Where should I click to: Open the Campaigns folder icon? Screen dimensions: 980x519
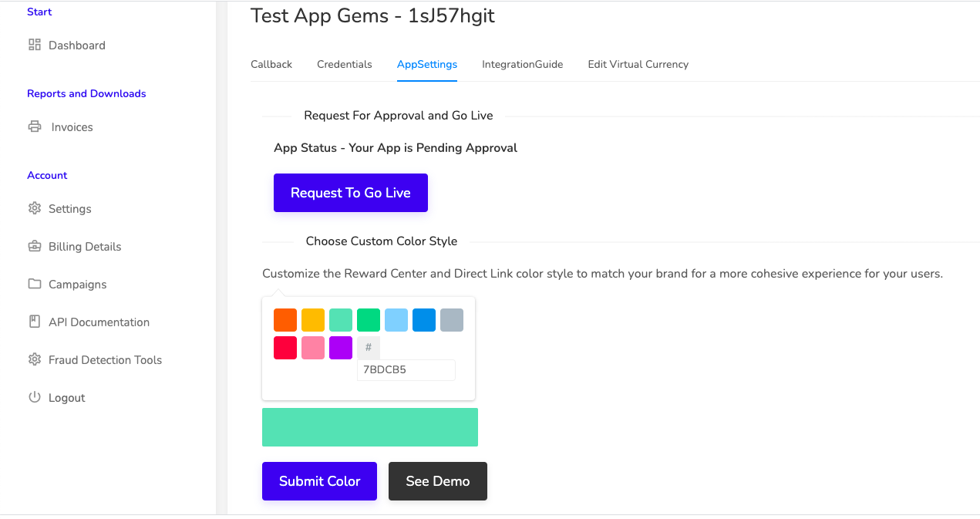pos(34,284)
